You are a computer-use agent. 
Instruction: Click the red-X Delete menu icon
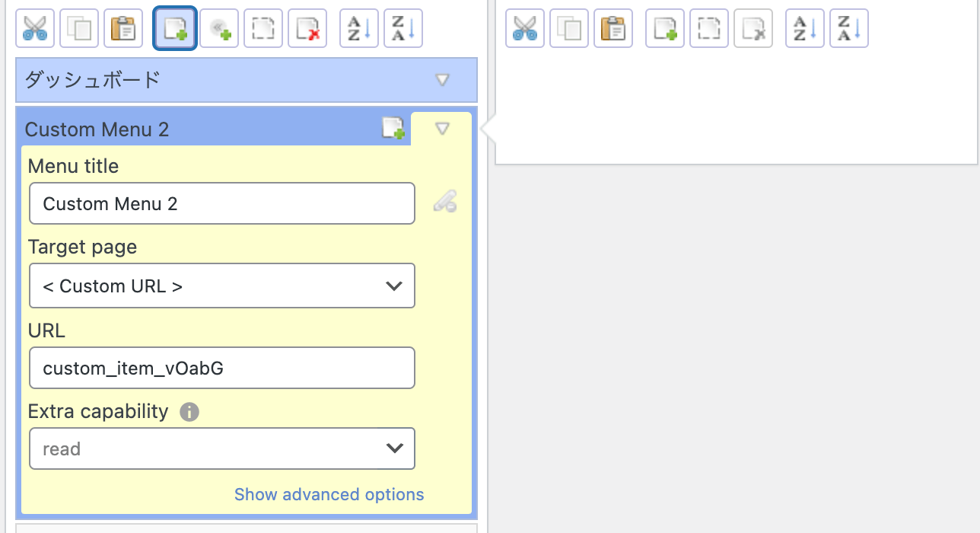307,29
